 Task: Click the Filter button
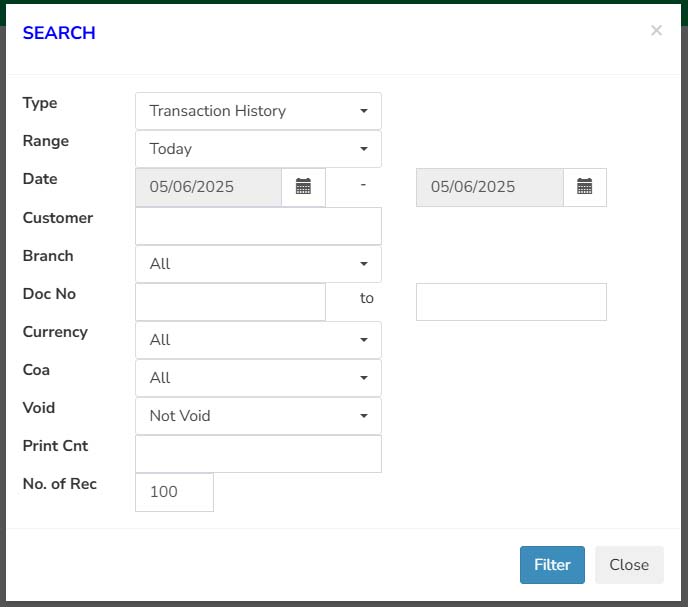point(552,565)
